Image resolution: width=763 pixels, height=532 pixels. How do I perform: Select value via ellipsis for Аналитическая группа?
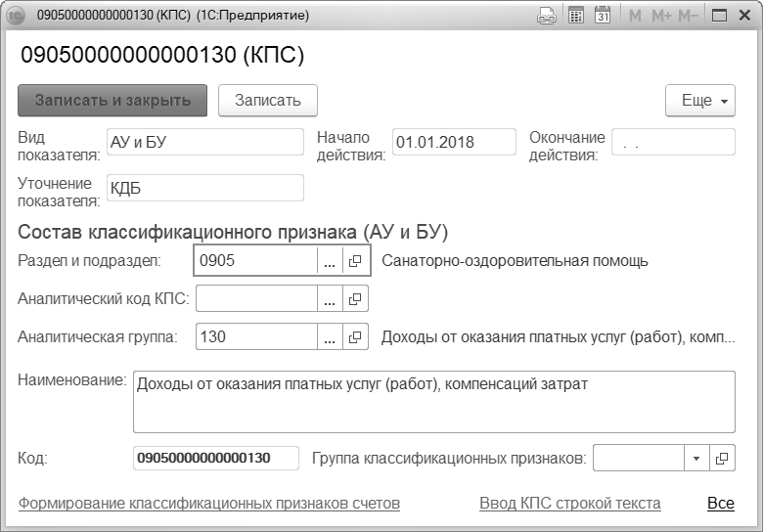[330, 336]
